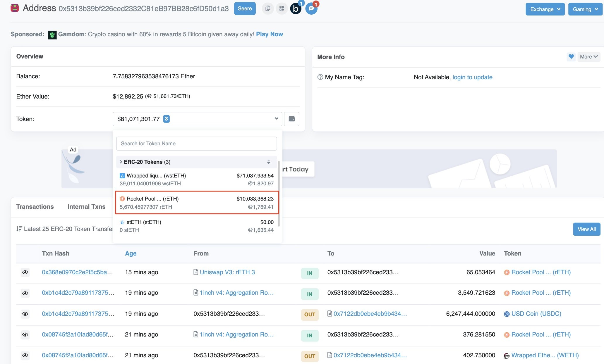Click the token list scrollbar
Image resolution: width=604 pixels, height=364 pixels.
tap(279, 194)
